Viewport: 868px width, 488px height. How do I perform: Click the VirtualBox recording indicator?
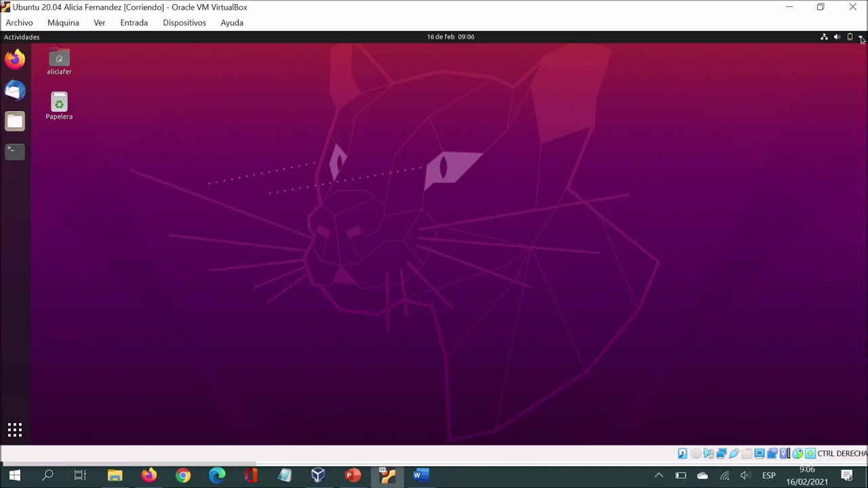(x=772, y=453)
